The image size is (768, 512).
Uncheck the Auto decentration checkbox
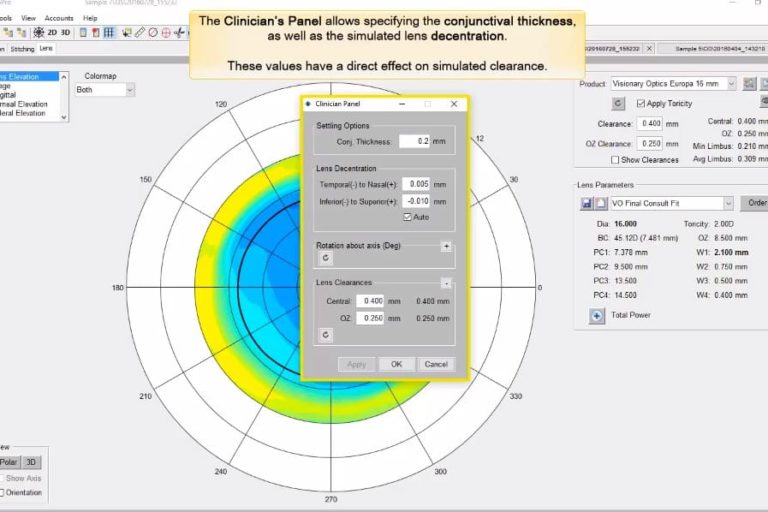click(x=407, y=216)
